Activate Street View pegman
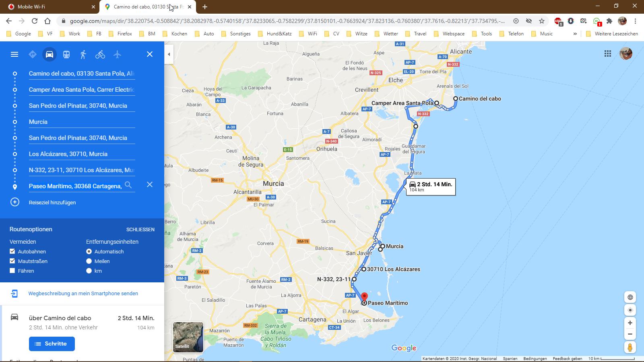The image size is (644, 362). point(630,347)
